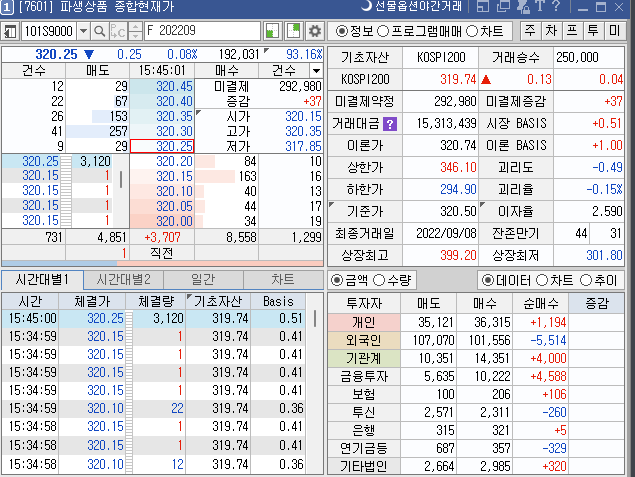Click the 체결량 column header

pos(156,301)
